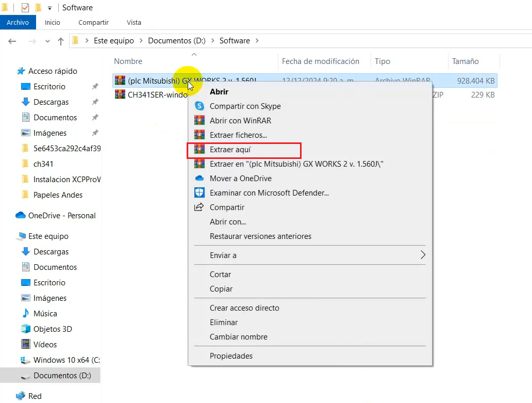This screenshot has width=532, height=403.
Task: Click the blue Descargas arrow icon under Acceso rápido
Action: (26, 102)
